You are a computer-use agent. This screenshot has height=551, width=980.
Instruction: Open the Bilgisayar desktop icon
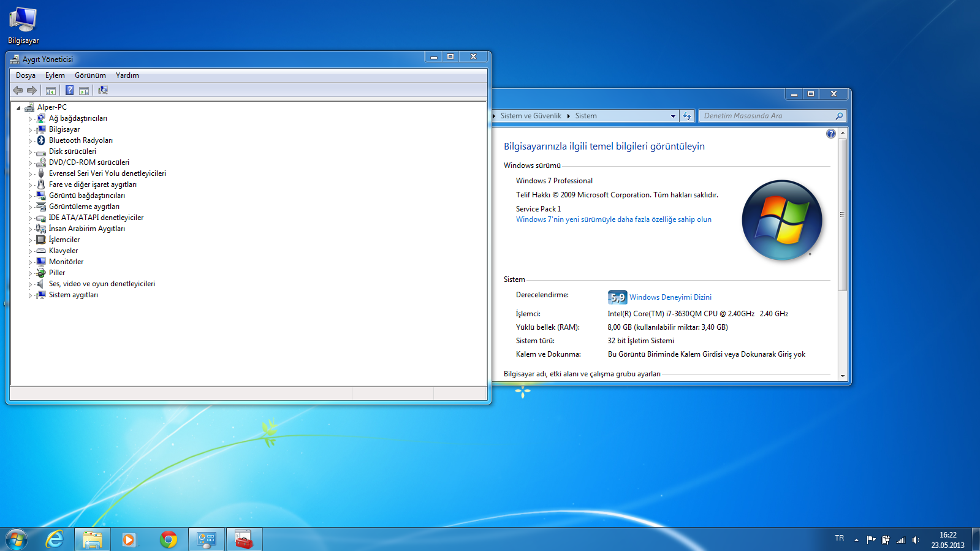(x=23, y=26)
